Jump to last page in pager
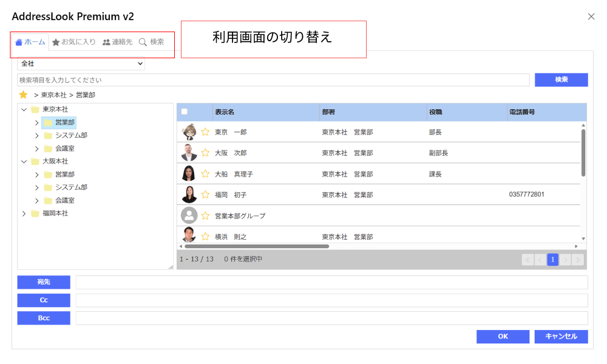Image resolution: width=607 pixels, height=364 pixels. click(x=577, y=260)
